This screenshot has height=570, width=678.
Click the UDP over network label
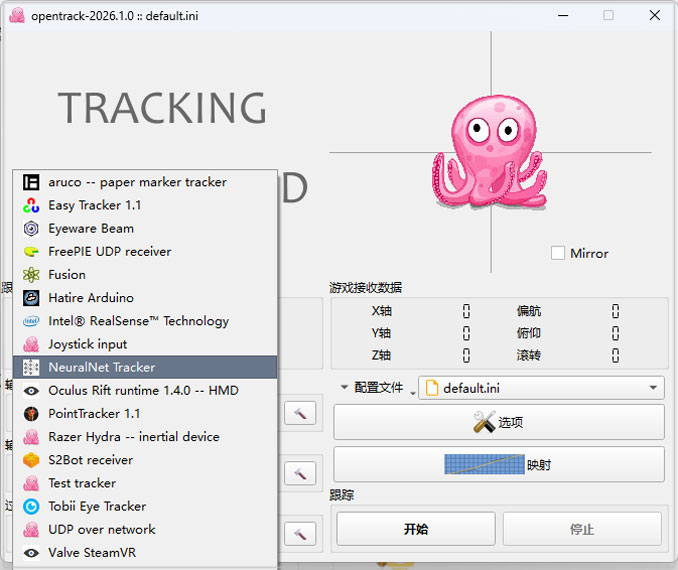click(102, 529)
